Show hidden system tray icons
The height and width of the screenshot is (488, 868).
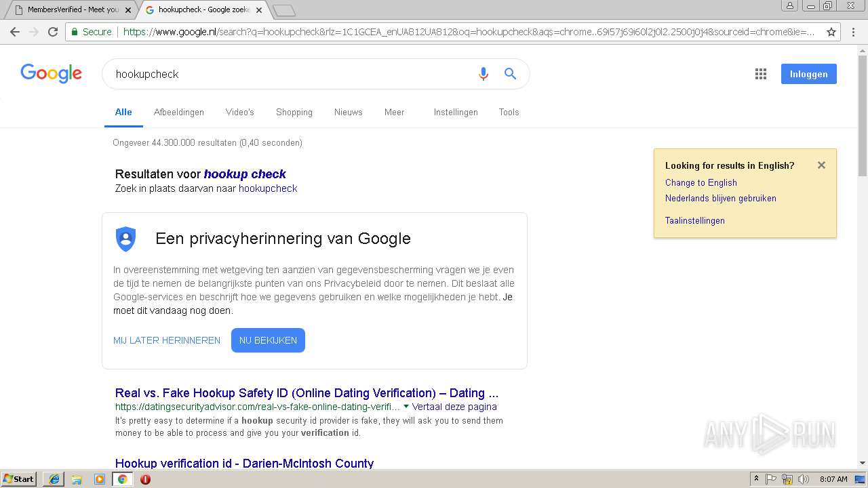coord(756,479)
